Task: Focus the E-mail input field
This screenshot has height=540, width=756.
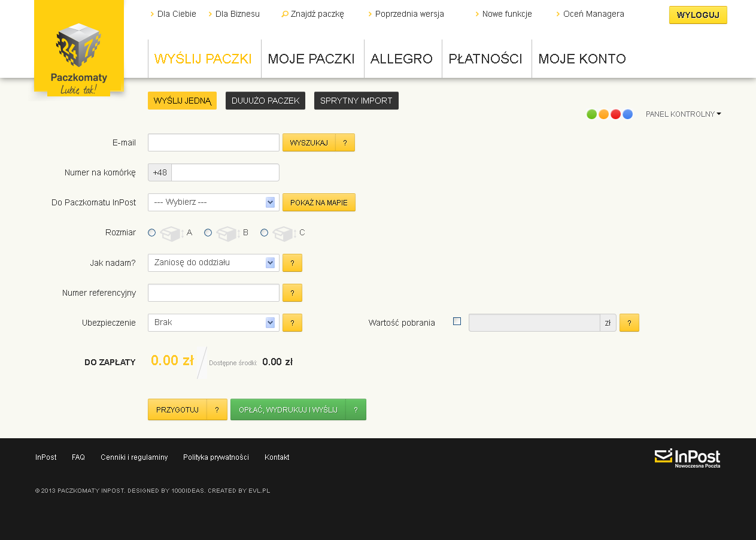Action: [x=214, y=142]
